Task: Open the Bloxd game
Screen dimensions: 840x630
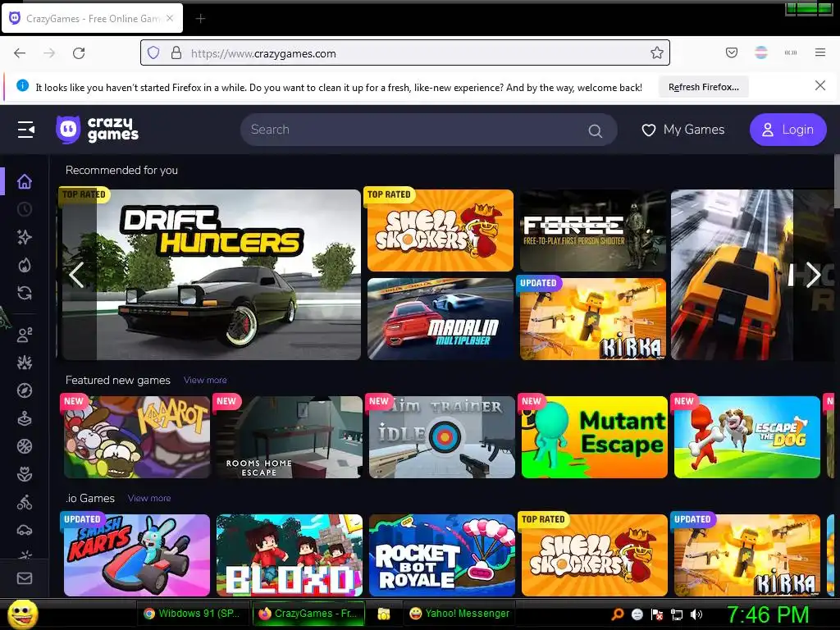Action: pos(290,555)
